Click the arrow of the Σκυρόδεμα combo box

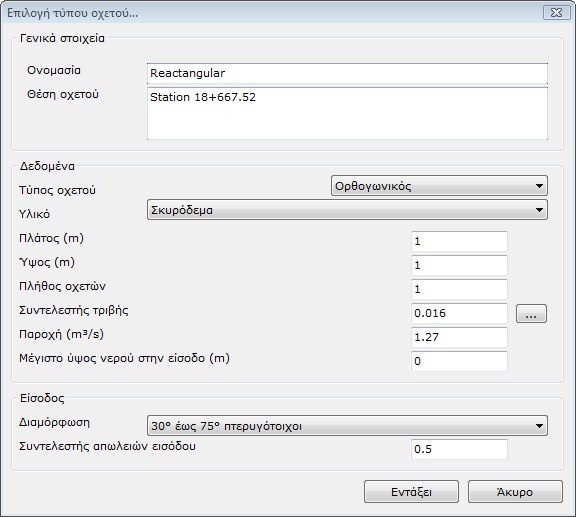point(539,210)
